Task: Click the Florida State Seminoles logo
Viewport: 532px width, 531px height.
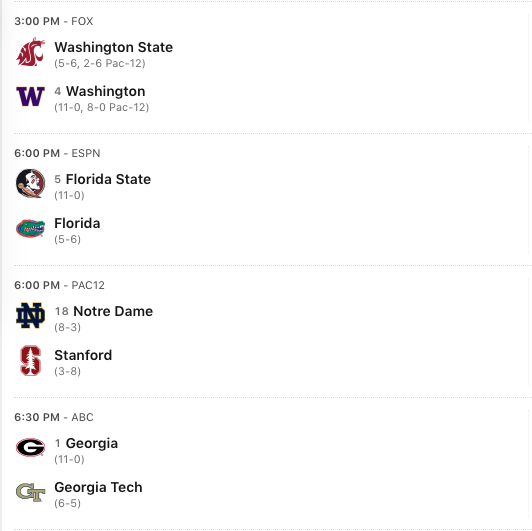Action: 31,183
